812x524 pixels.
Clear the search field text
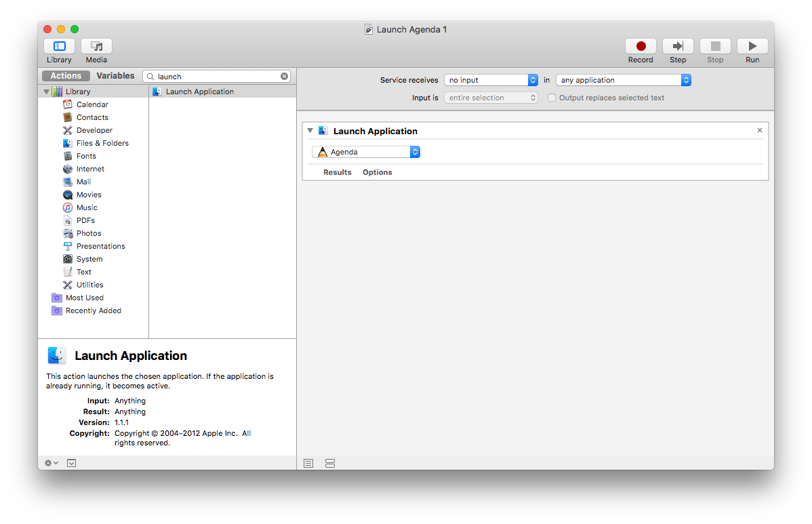pos(284,76)
